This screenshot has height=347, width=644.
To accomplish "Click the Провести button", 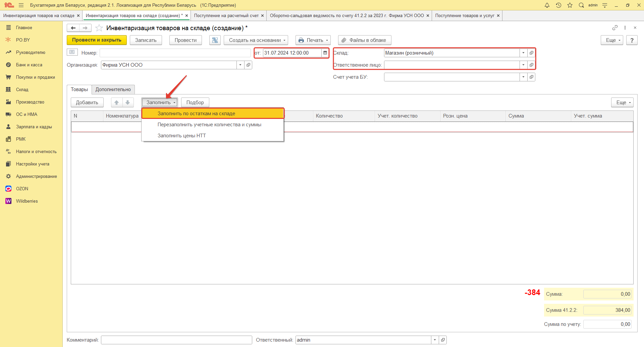I will coord(185,40).
